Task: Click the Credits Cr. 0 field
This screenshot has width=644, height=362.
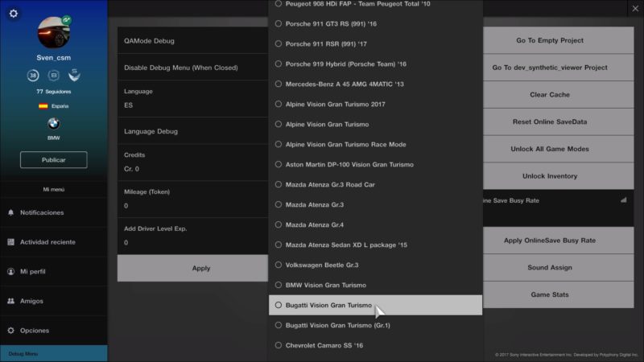Action: coord(192,162)
